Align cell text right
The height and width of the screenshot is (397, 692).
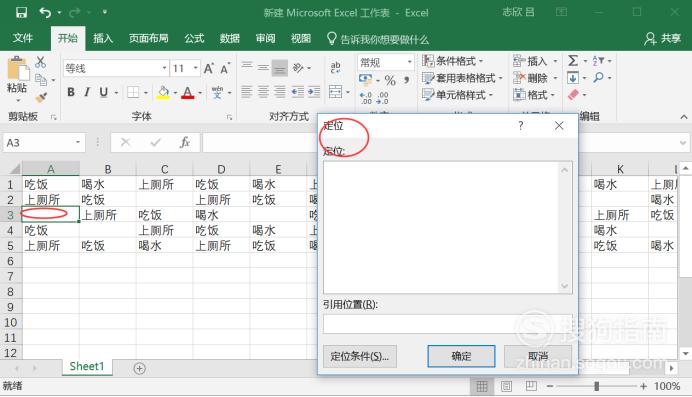coord(279,92)
